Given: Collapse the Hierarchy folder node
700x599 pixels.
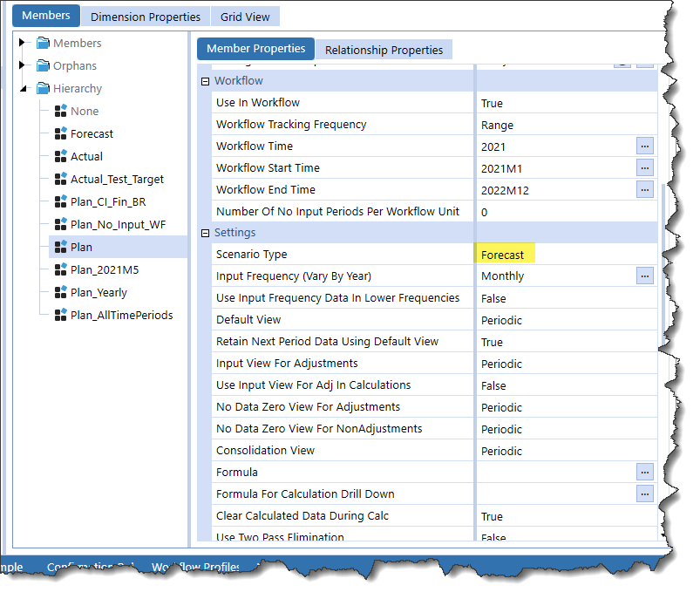Looking at the screenshot, I should click(23, 89).
